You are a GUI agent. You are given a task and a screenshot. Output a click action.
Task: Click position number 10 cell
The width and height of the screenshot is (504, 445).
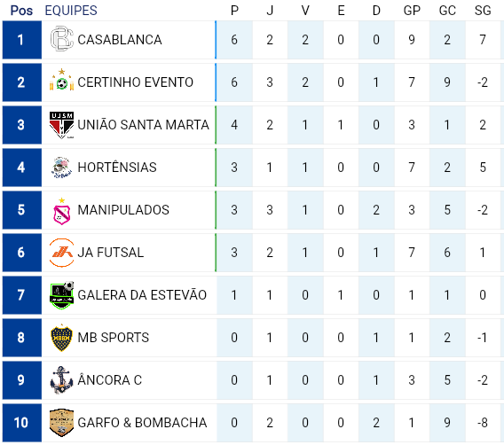pos(22,423)
